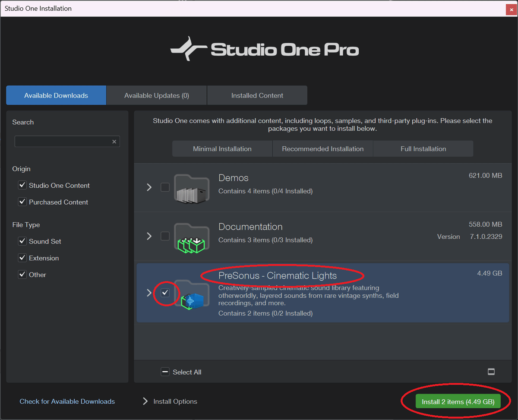Select the Demos package title
Image resolution: width=518 pixels, height=420 pixels.
coord(234,178)
